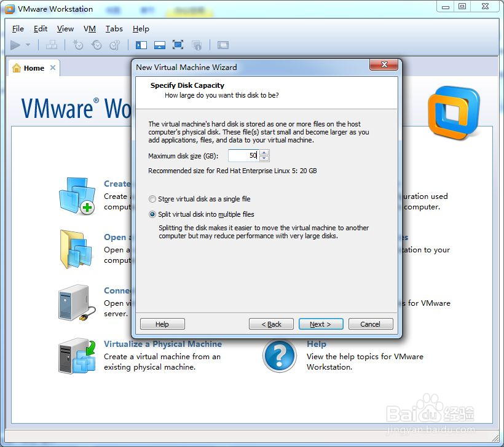504x447 pixels.
Task: Open the Virtualize a Physical Machine link
Action: [x=163, y=344]
